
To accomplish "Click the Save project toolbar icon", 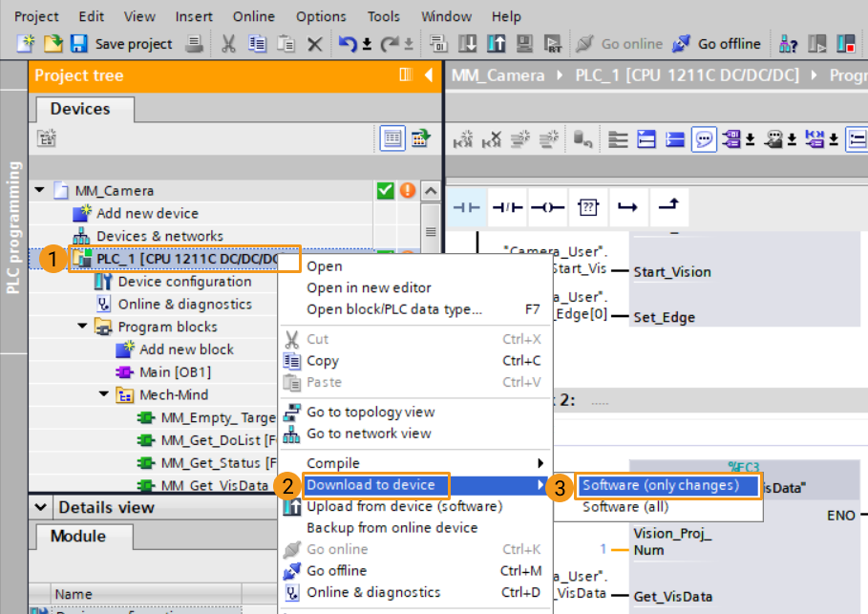I will coord(79,44).
